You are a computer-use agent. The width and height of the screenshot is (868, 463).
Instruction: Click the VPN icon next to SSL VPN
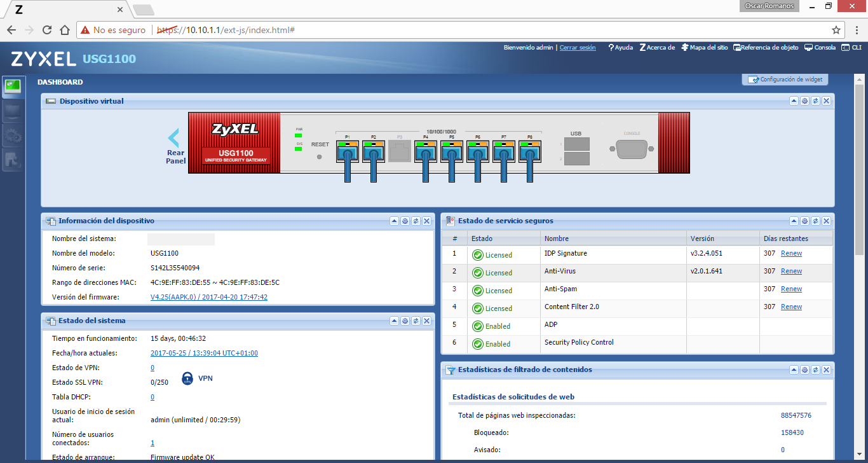(187, 378)
